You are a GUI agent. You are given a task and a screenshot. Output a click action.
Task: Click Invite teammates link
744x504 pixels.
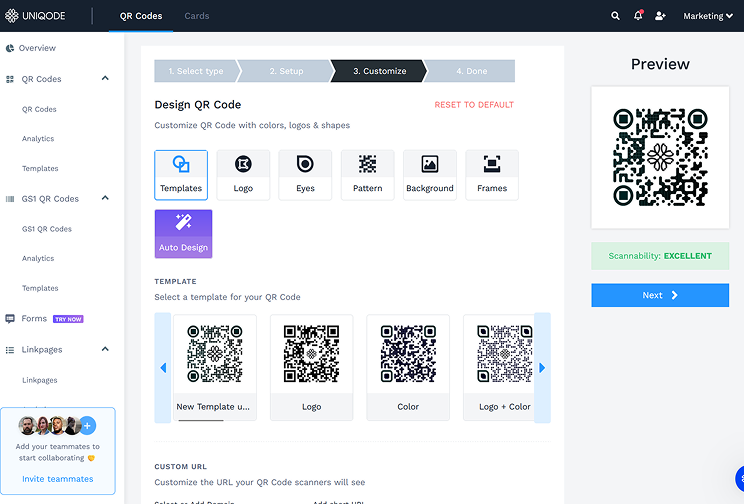click(58, 479)
